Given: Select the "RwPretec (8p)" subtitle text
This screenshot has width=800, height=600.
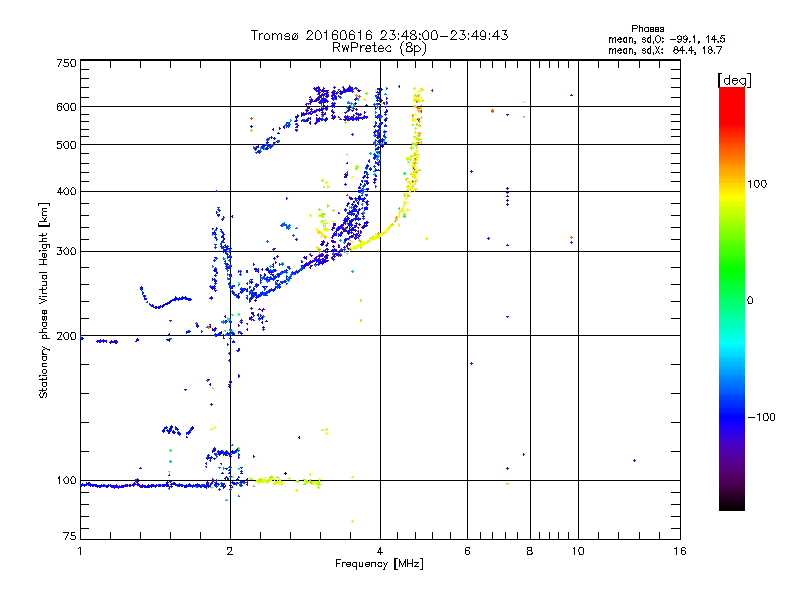Looking at the screenshot, I should (379, 48).
